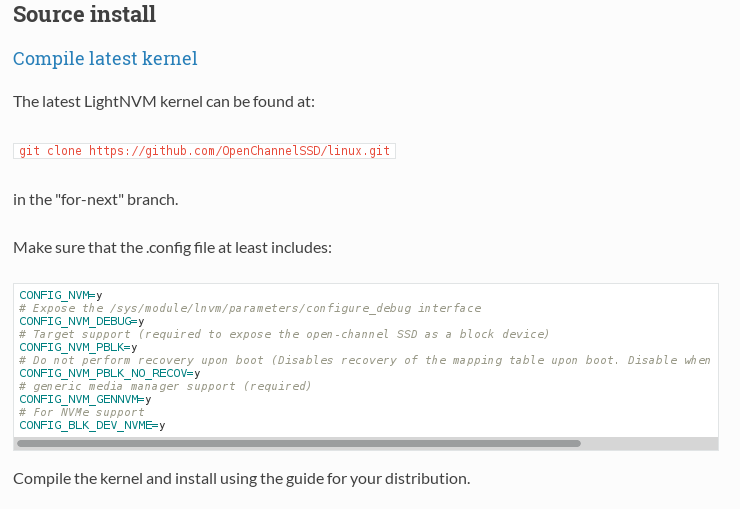The width and height of the screenshot is (740, 509).
Task: Click the CONFIG_NVM_DEBUG=y line
Action: tap(82, 321)
